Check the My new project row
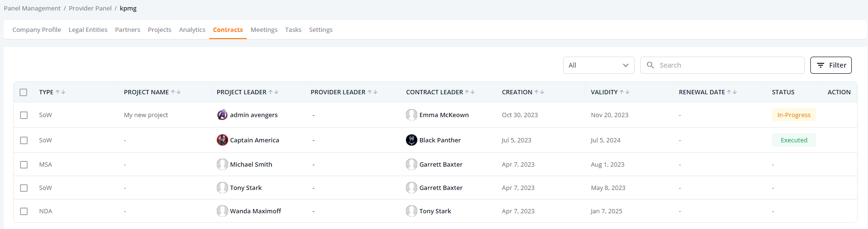This screenshot has height=229, width=868. pos(24,115)
